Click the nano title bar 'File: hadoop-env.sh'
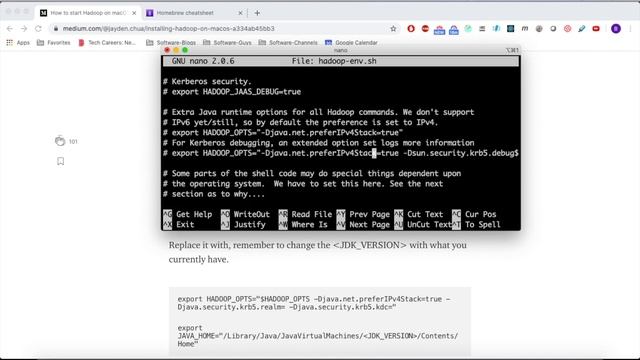This screenshot has height=360, width=640. pyautogui.click(x=334, y=61)
